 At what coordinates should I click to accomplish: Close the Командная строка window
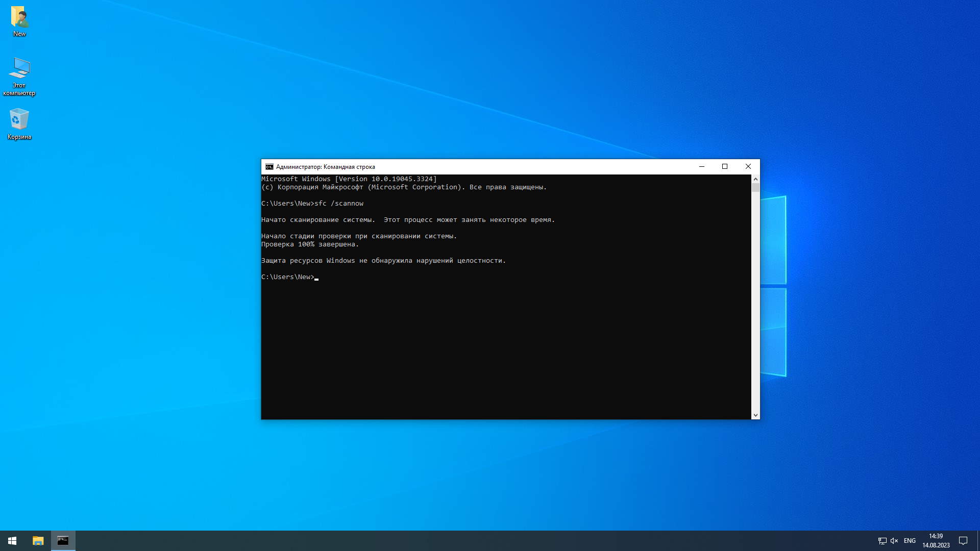[x=748, y=167]
